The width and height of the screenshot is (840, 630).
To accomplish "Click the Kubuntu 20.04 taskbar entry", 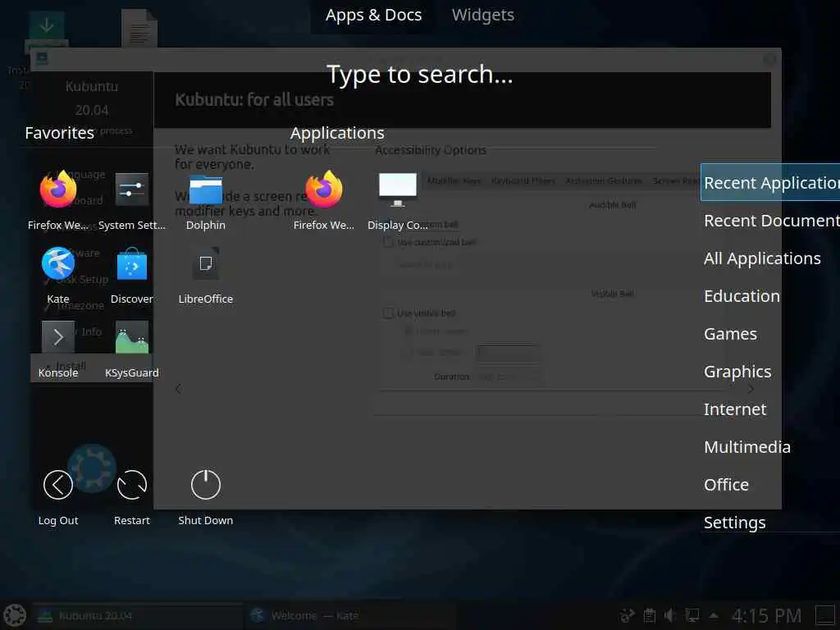I will click(x=137, y=615).
